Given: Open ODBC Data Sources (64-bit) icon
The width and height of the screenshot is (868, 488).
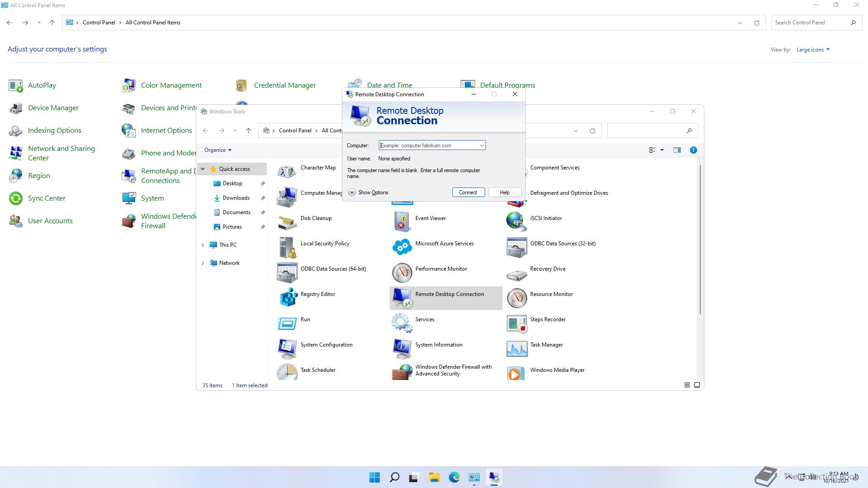Looking at the screenshot, I should click(x=288, y=272).
